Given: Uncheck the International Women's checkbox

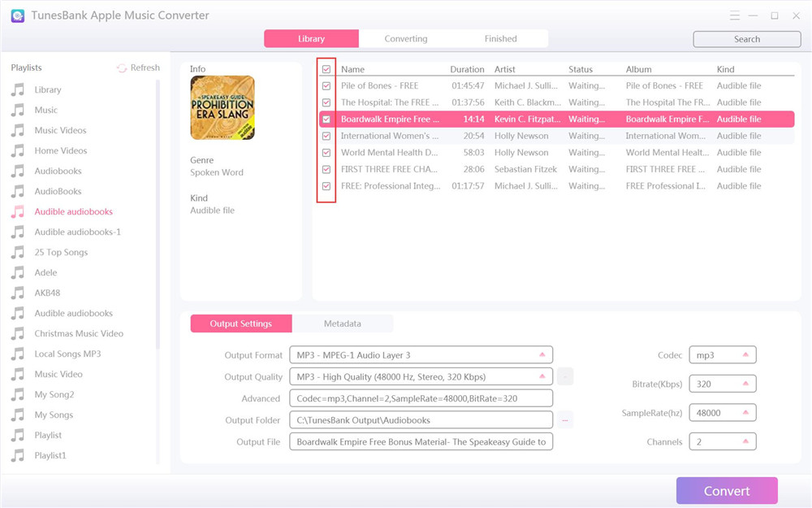Looking at the screenshot, I should [326, 136].
